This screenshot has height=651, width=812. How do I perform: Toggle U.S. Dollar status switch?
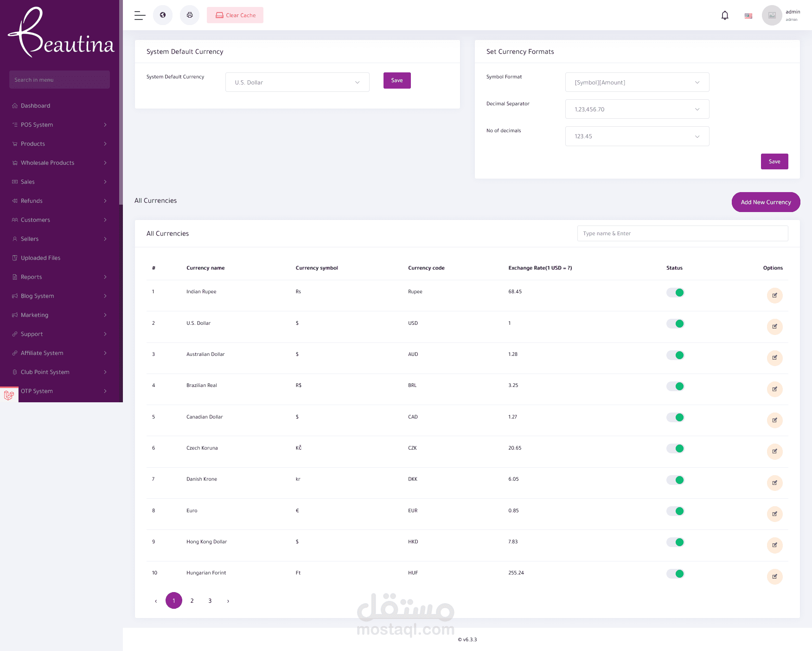tap(675, 323)
